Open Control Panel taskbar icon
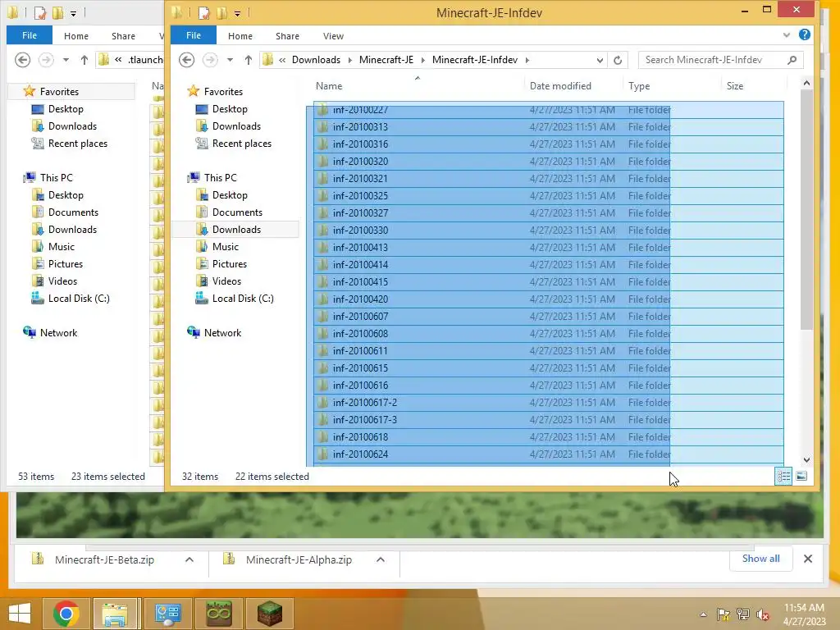 click(x=167, y=614)
